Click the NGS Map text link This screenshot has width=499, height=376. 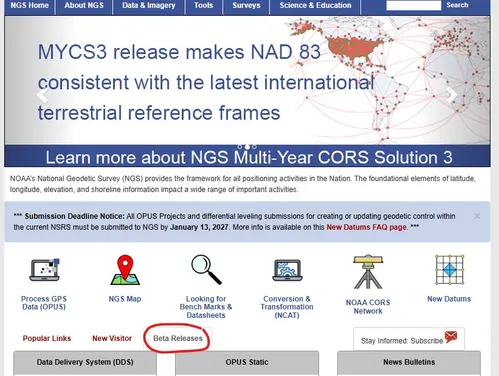pos(125,299)
